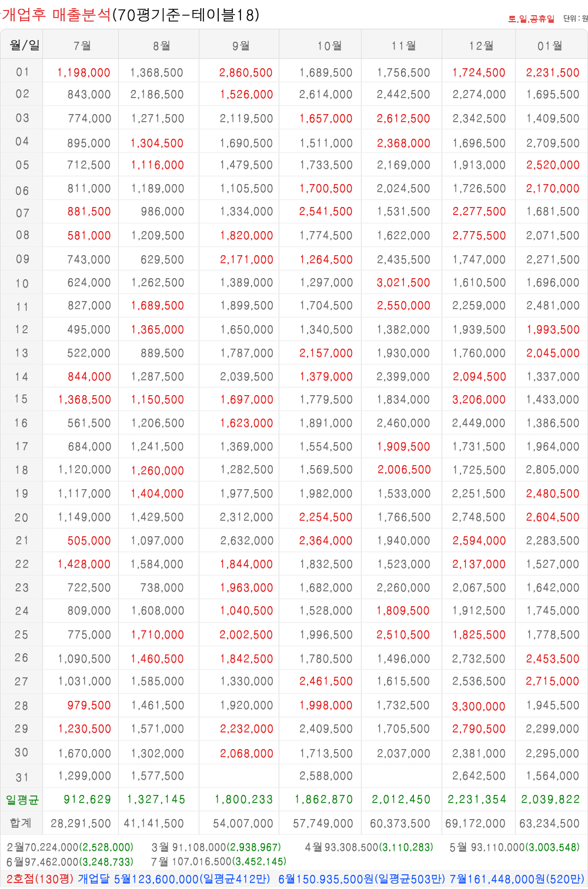Select the total 63,234,500

point(549,824)
